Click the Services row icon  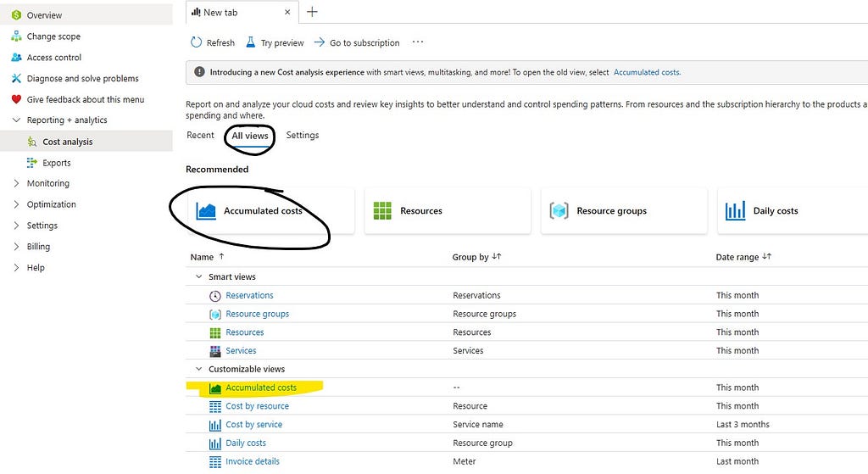point(215,351)
